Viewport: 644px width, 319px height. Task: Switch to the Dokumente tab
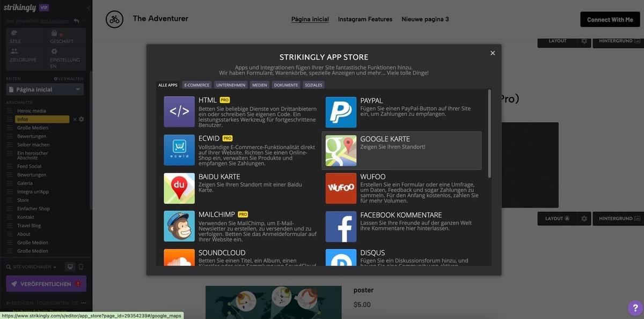[286, 85]
